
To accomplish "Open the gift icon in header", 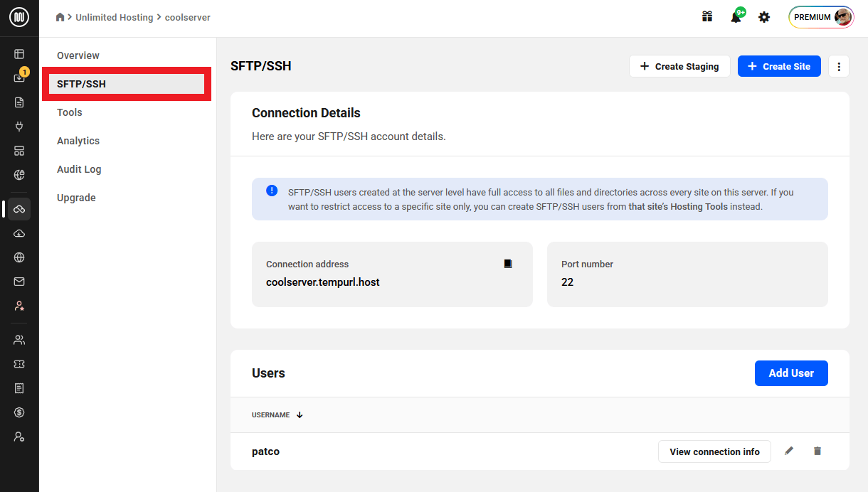I will click(707, 17).
